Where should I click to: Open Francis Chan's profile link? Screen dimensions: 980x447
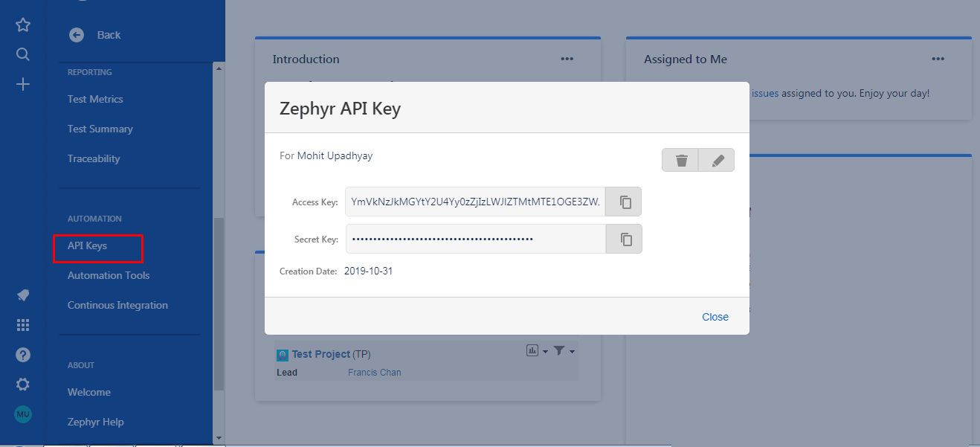(374, 372)
